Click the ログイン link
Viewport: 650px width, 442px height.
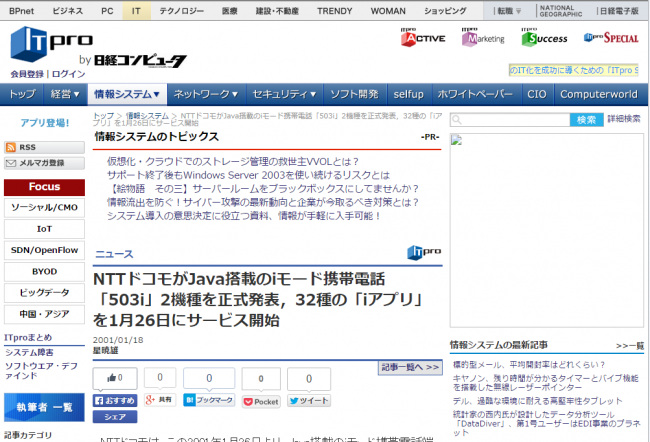click(x=68, y=74)
